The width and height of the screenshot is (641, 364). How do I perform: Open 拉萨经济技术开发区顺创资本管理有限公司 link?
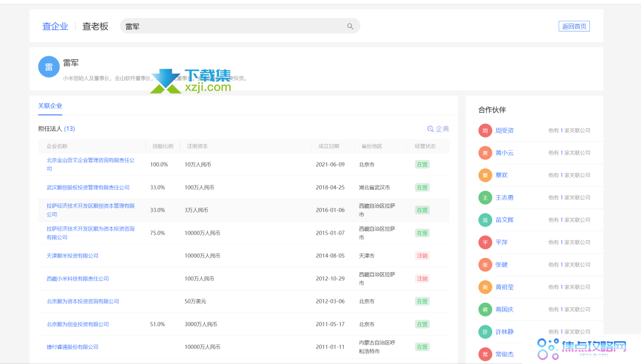pyautogui.click(x=90, y=210)
